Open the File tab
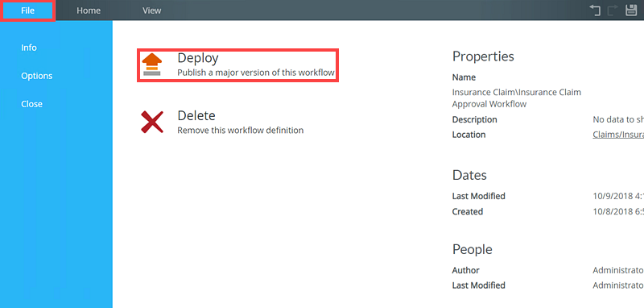Viewport: 644px width, 308px height. 28,10
